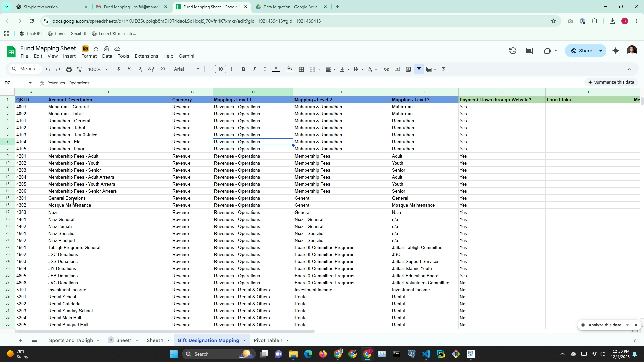Toggle bold formatting
The height and width of the screenshot is (362, 644).
(x=243, y=69)
